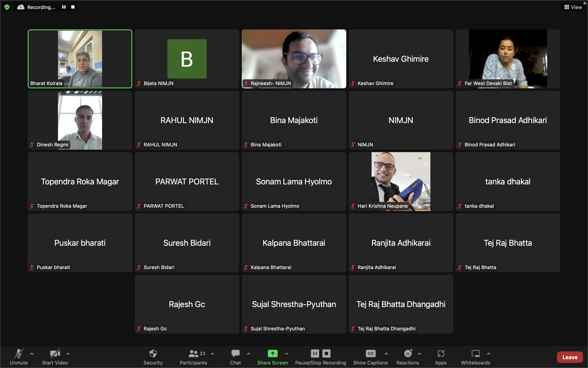588x368 pixels.
Task: Click Hari Krishna Neupane's muted mic icon
Action: tap(353, 206)
